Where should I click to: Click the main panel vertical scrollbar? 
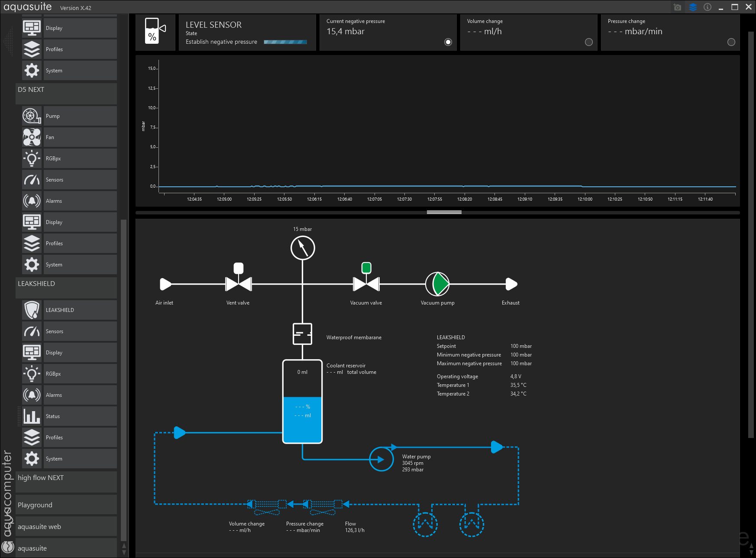(x=751, y=234)
